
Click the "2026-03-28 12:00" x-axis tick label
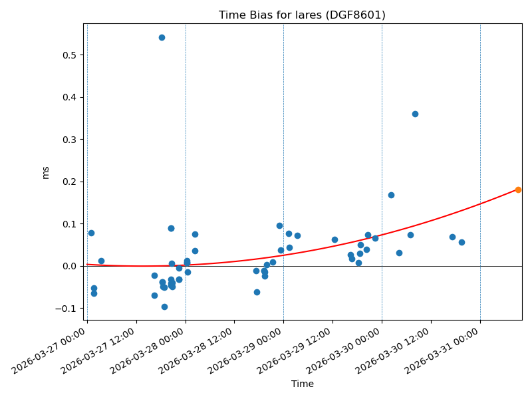(x=198, y=351)
